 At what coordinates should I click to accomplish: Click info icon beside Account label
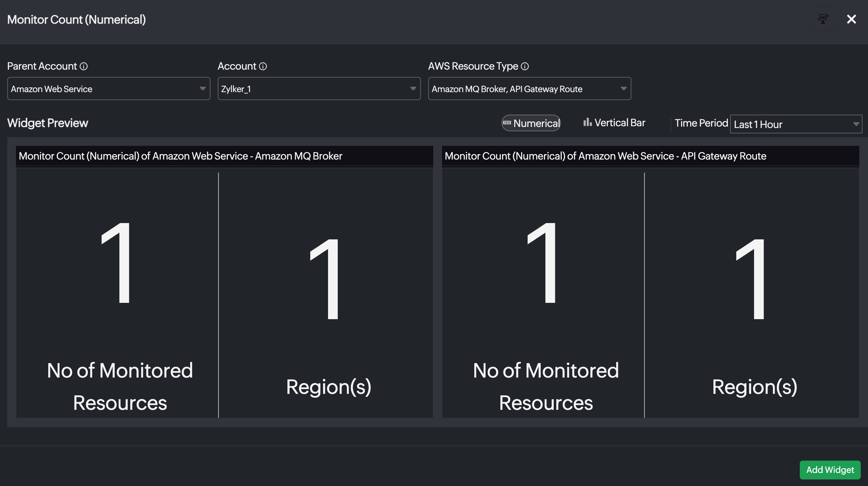[x=263, y=66]
